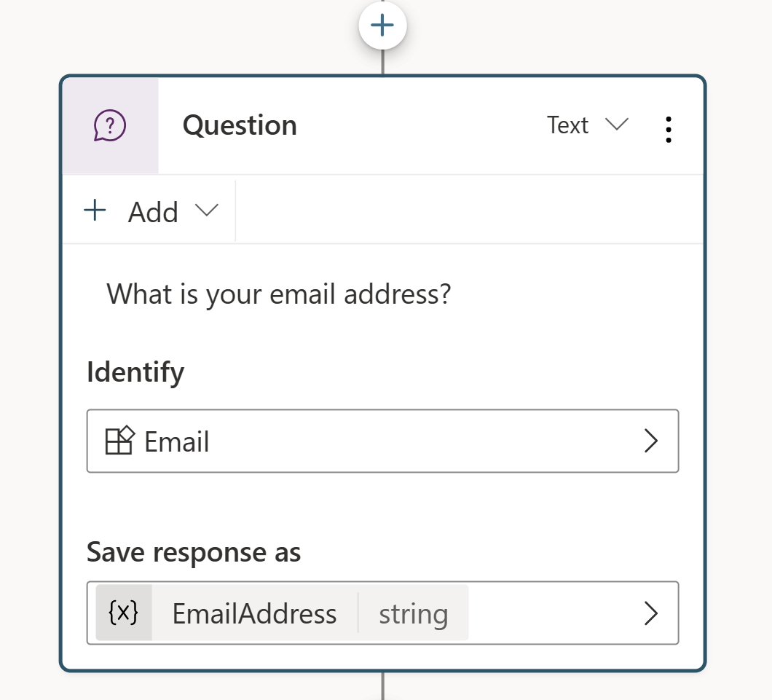Open the three-dot more options menu
This screenshot has width=772, height=700.
click(x=668, y=130)
